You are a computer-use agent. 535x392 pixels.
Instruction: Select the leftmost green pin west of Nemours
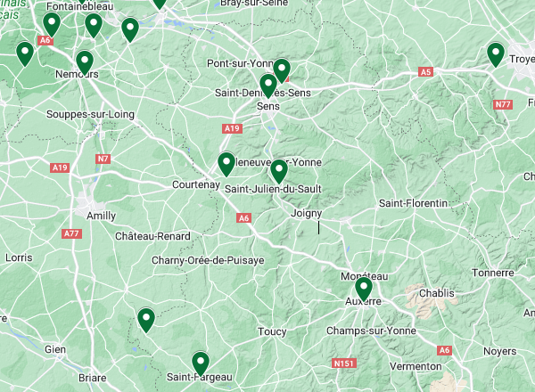tap(25, 53)
